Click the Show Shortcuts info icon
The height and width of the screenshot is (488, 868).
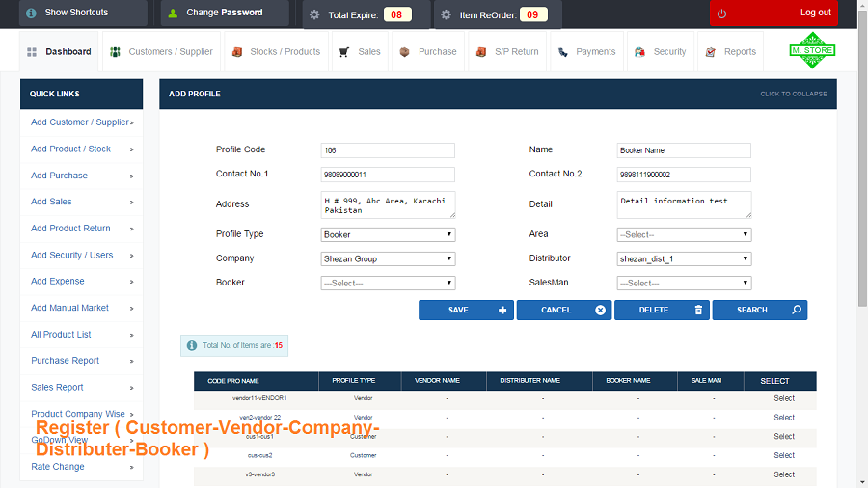31,13
